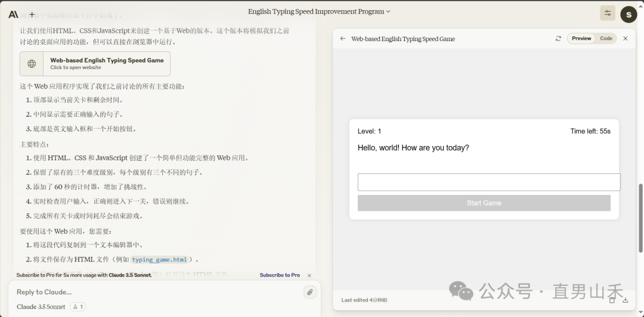This screenshot has height=317, width=644.
Task: Open chat controls settings icon
Action: coord(608,14)
